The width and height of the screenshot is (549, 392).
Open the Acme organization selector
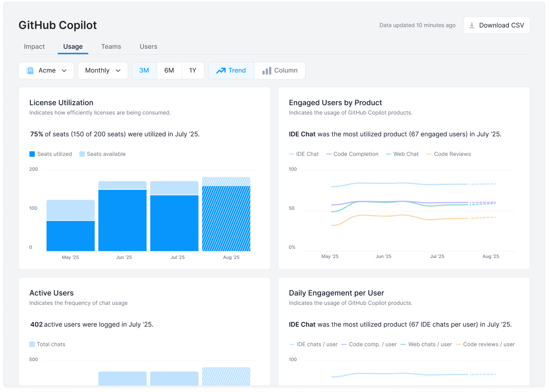tap(46, 70)
